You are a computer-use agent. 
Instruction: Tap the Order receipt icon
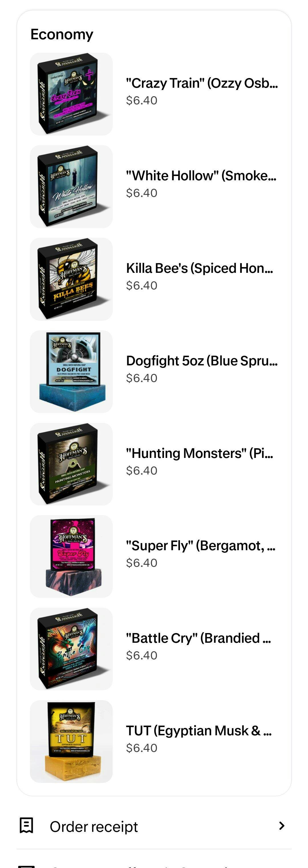[x=26, y=825]
